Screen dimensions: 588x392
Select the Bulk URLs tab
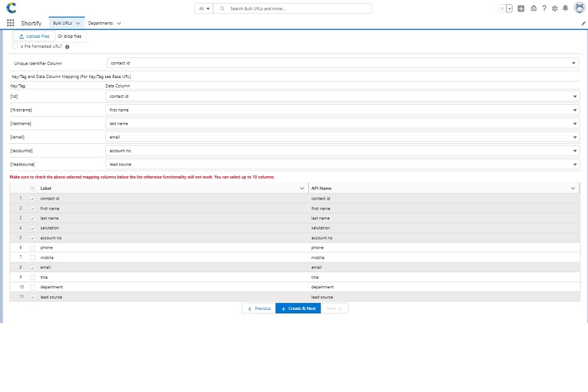62,23
